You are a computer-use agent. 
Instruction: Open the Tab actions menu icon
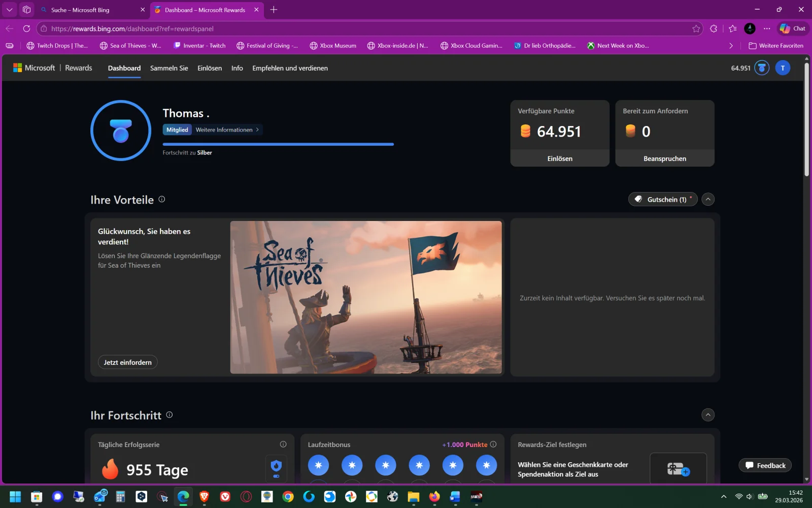pyautogui.click(x=9, y=10)
